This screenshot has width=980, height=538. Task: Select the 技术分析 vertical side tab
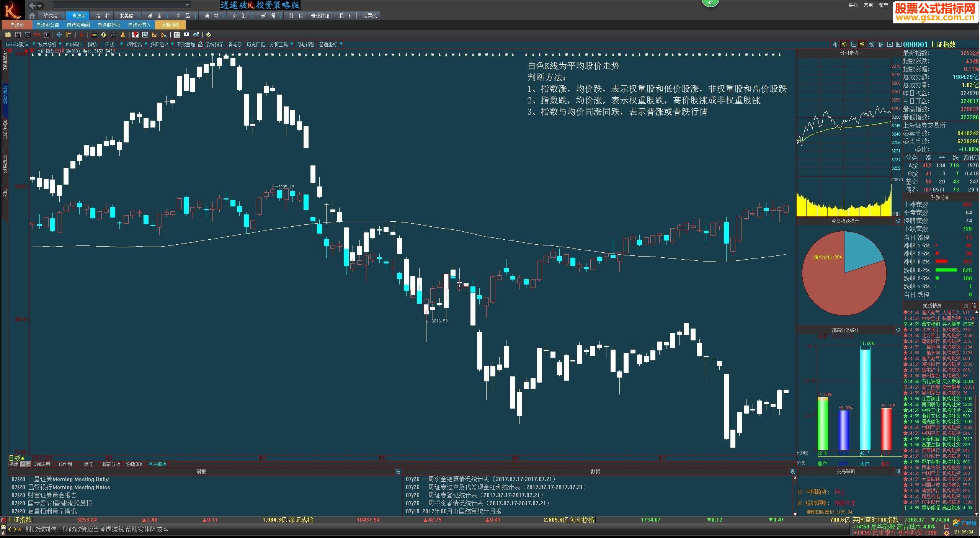(5, 95)
